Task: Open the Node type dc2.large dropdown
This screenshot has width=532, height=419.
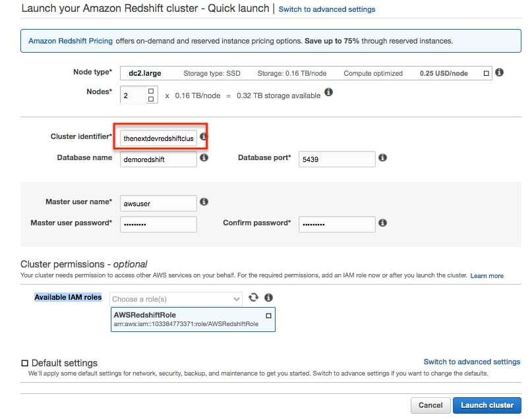Action: [306, 73]
